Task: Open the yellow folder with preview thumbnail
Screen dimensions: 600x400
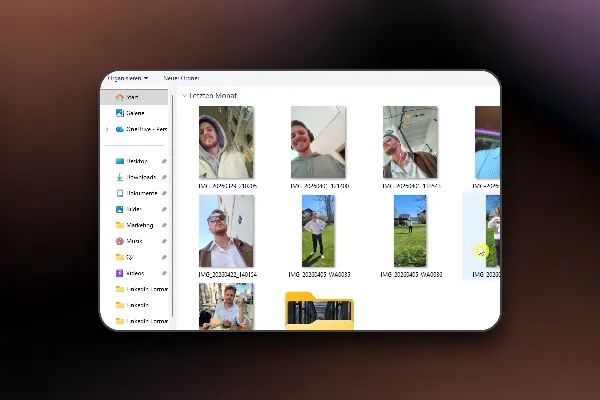Action: (320, 310)
